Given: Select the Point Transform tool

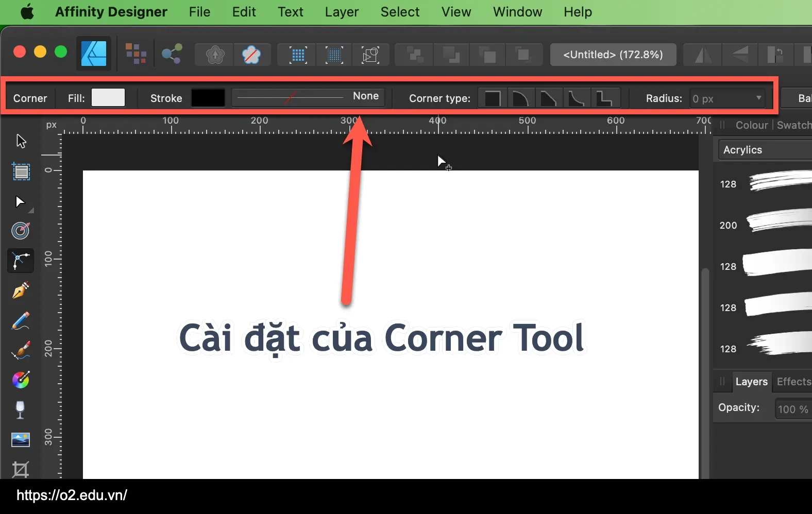Looking at the screenshot, I should (x=21, y=231).
